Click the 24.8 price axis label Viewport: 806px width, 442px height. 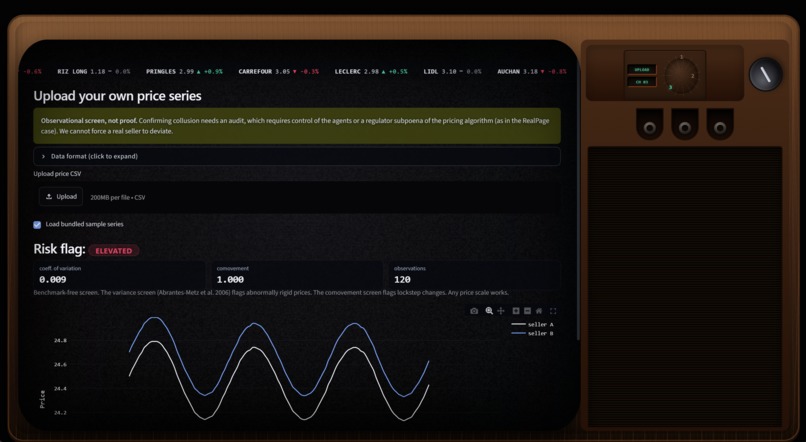[60, 340]
